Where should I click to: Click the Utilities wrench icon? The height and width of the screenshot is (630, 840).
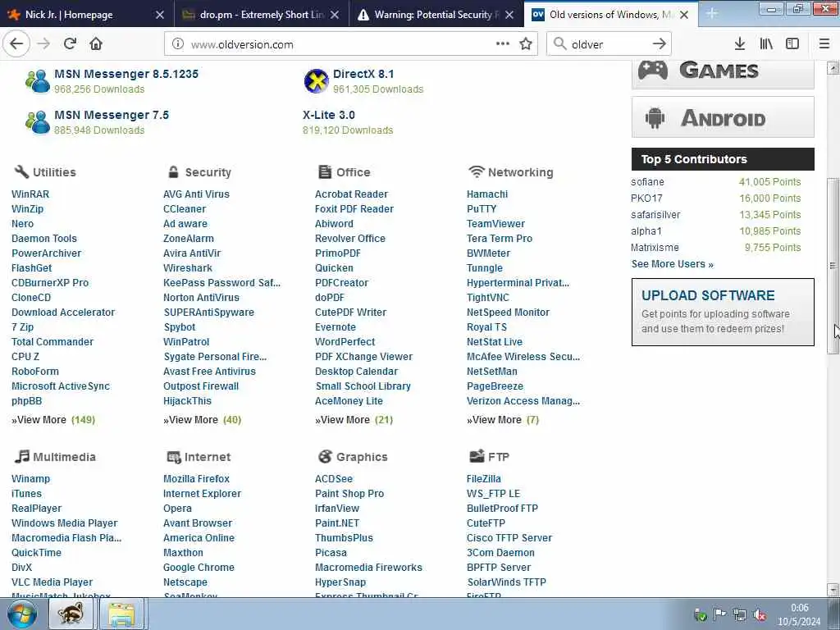(x=21, y=171)
